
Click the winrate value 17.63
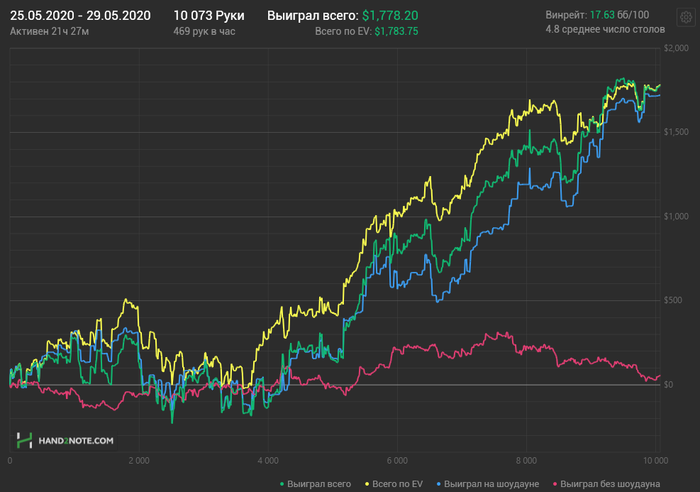[x=602, y=15]
